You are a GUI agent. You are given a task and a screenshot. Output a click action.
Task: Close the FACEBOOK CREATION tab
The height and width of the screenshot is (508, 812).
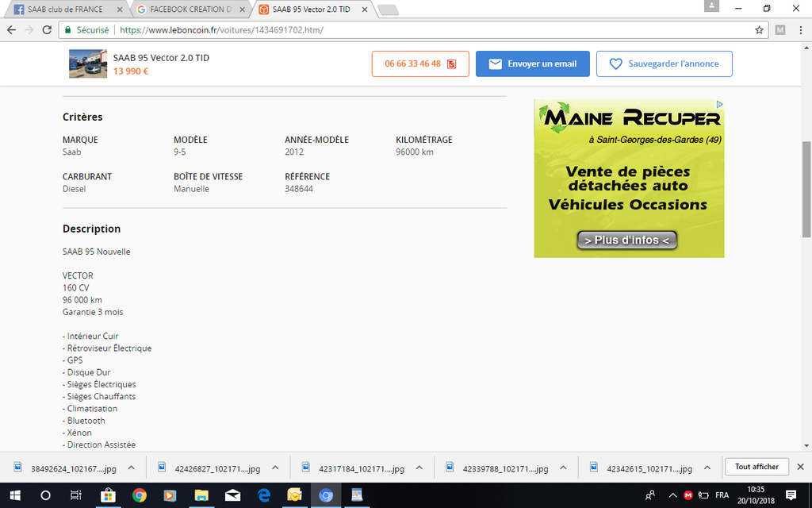click(243, 10)
